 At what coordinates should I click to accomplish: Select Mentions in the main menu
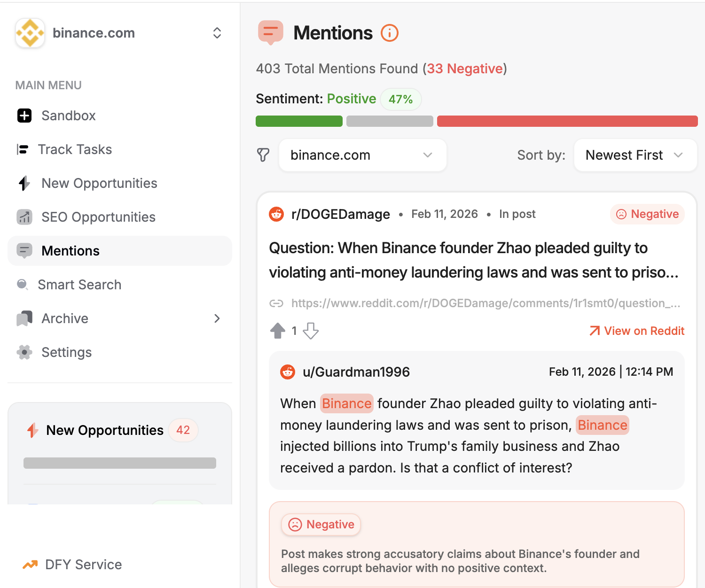[x=120, y=251]
